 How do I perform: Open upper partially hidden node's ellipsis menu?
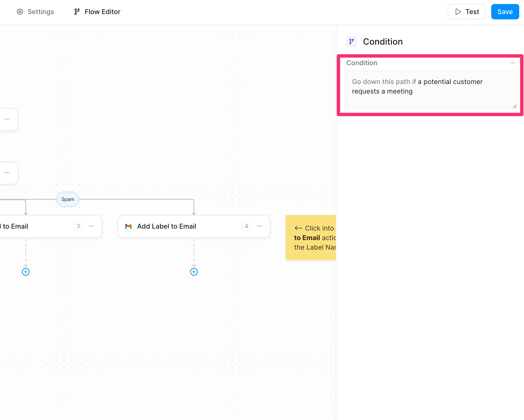coord(7,119)
